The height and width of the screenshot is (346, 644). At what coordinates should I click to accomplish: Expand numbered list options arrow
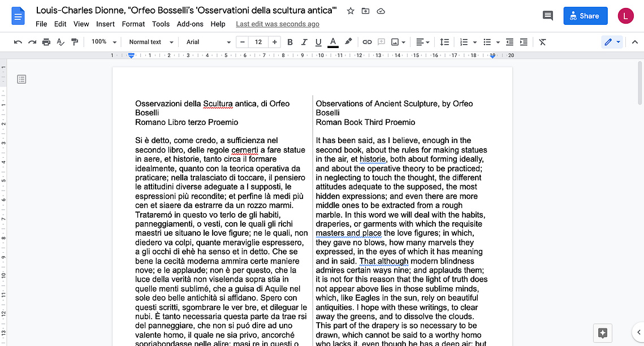pyautogui.click(x=475, y=42)
